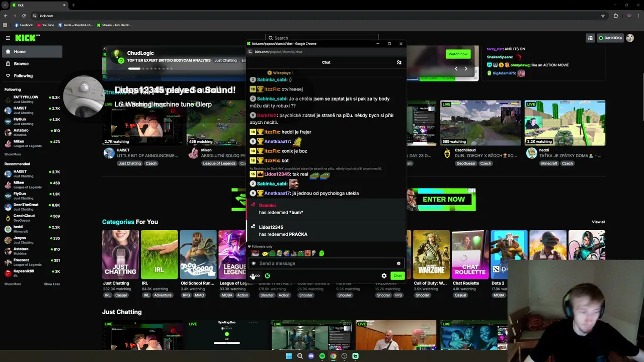The height and width of the screenshot is (362, 644).
Task: Click the Just Chatting tag under HAISET stream
Action: 130,163
